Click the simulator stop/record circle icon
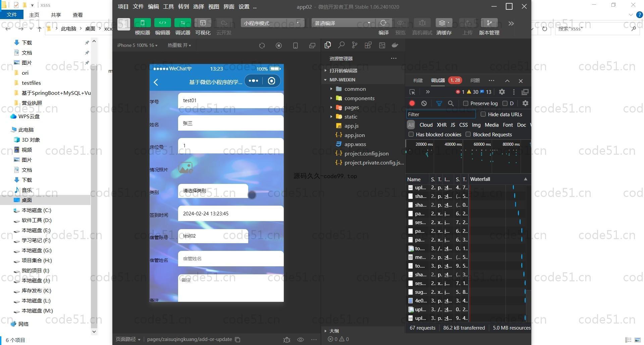The height and width of the screenshot is (345, 644). [x=279, y=46]
